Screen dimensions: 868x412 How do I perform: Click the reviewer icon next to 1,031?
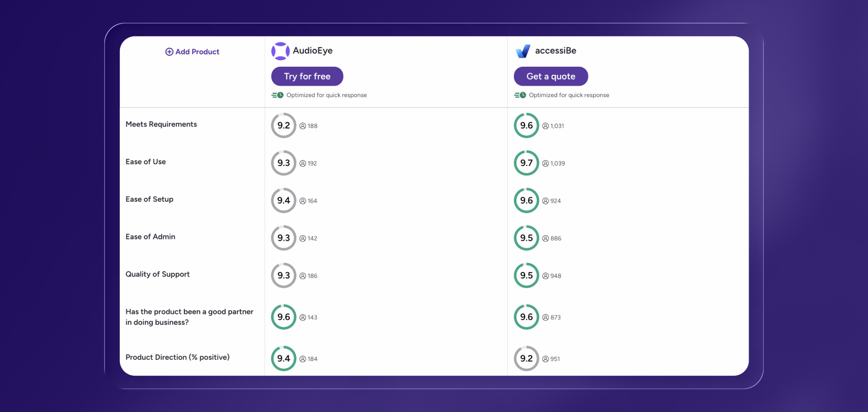(x=544, y=126)
